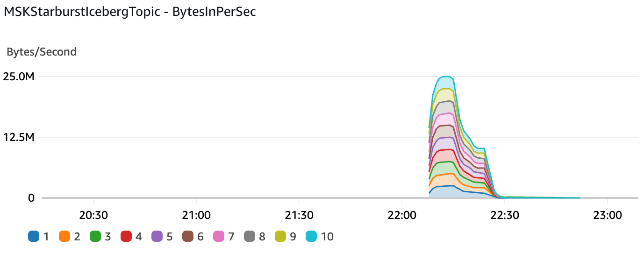Click the chart title MSKStarburstIcebergTopic - BytesInPerSec
The width and height of the screenshot is (644, 253).
coord(130,12)
